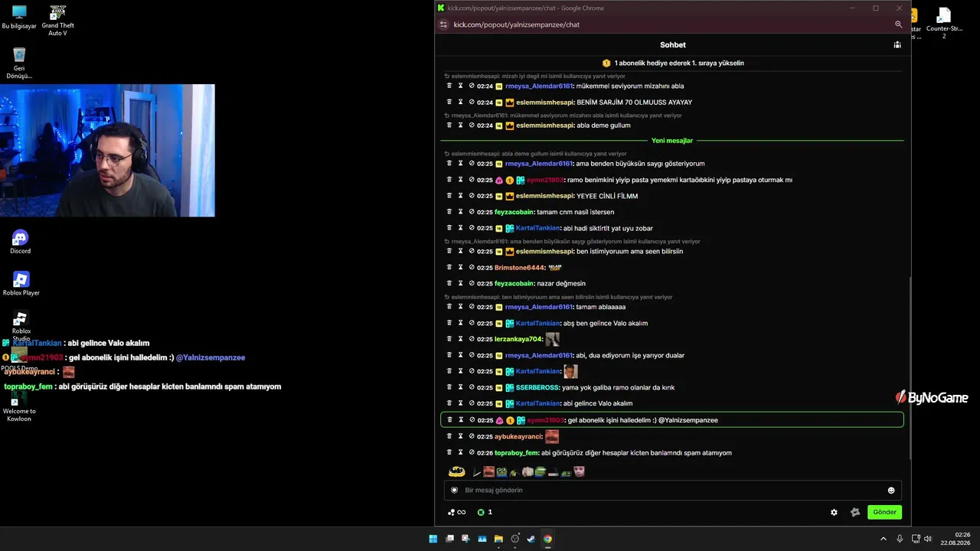Open Brimstone6444's username in chat

pyautogui.click(x=519, y=268)
